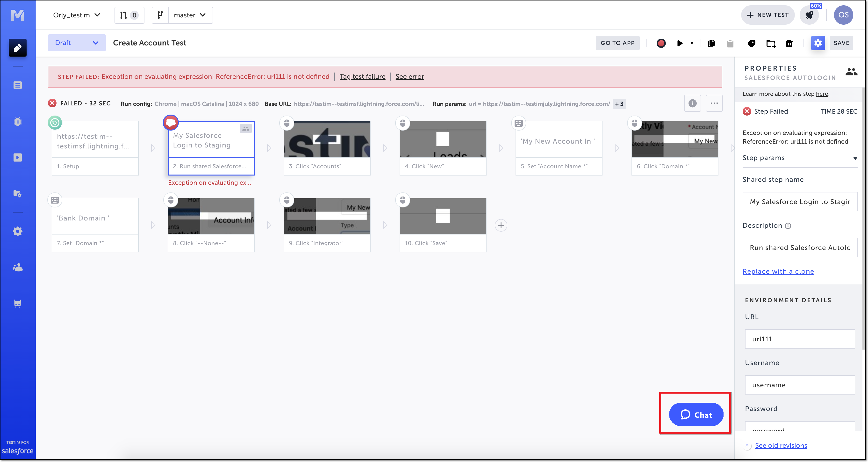Open the OS user avatar menu
This screenshot has width=868, height=462.
pyautogui.click(x=843, y=15)
